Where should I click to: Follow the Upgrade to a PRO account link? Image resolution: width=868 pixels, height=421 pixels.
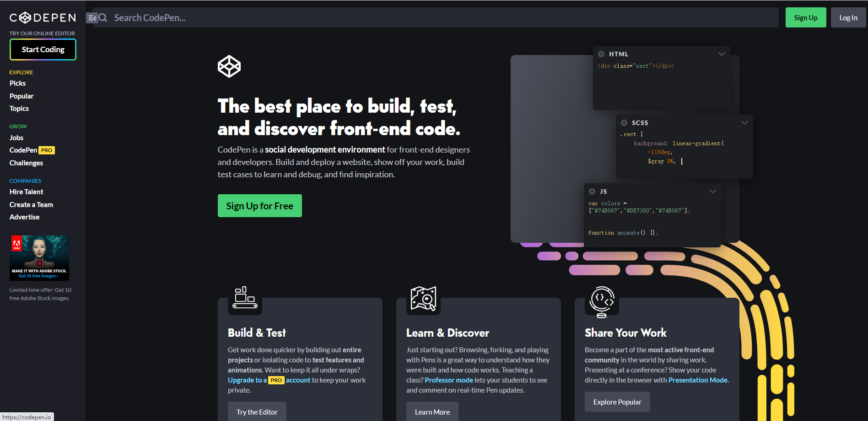tap(269, 380)
